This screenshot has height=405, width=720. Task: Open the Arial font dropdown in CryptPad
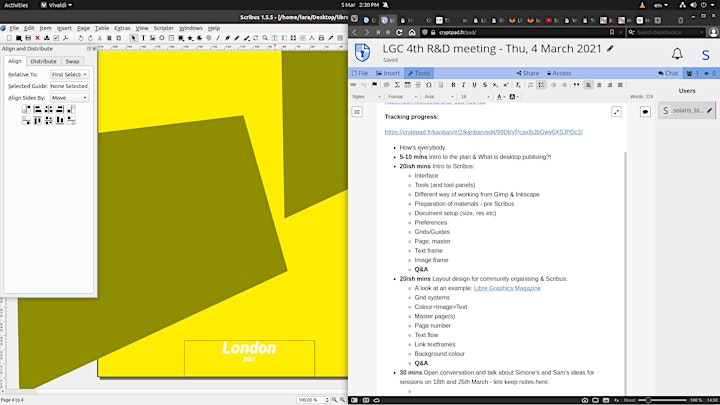pos(439,97)
